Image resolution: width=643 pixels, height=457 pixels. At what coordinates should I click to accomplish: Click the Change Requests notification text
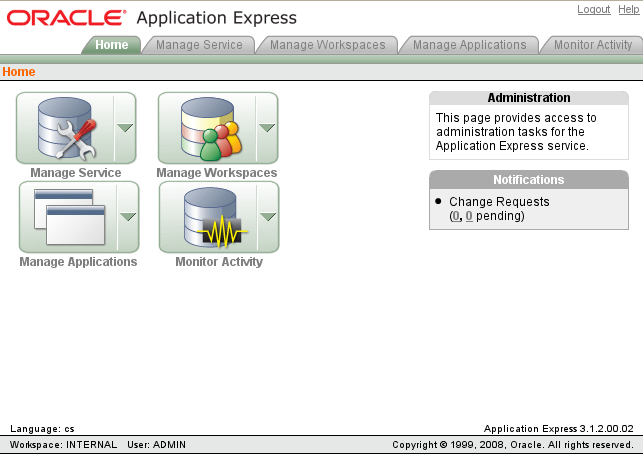click(499, 202)
